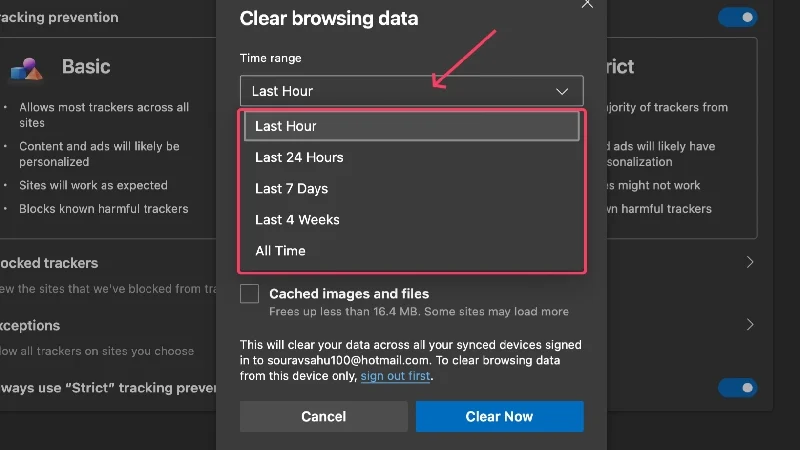Click the Blocked trackers heading text

[48, 263]
